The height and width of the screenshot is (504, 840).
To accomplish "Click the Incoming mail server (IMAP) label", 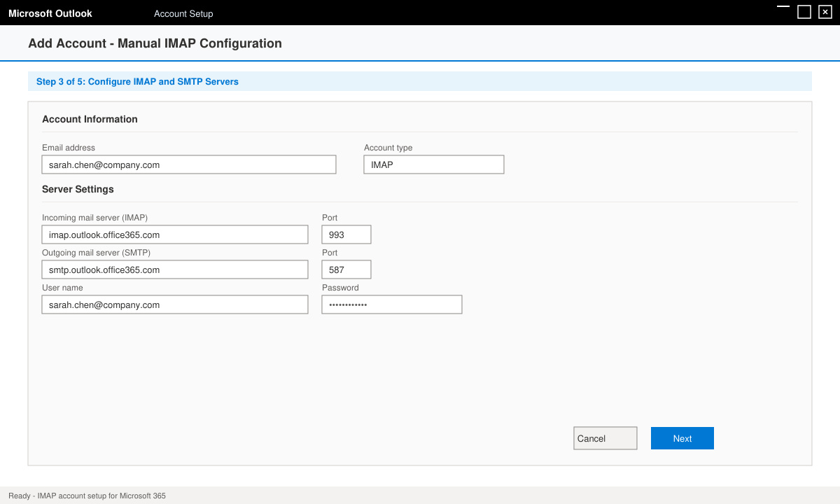I will tap(94, 218).
